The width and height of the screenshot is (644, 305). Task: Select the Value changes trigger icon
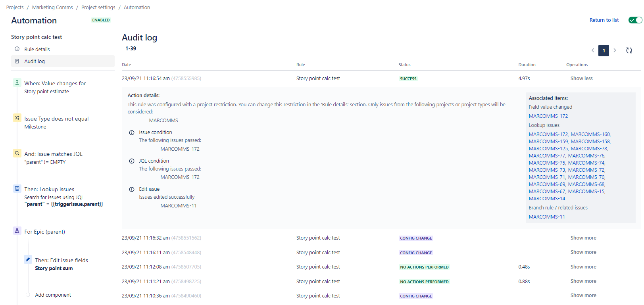[x=17, y=82]
